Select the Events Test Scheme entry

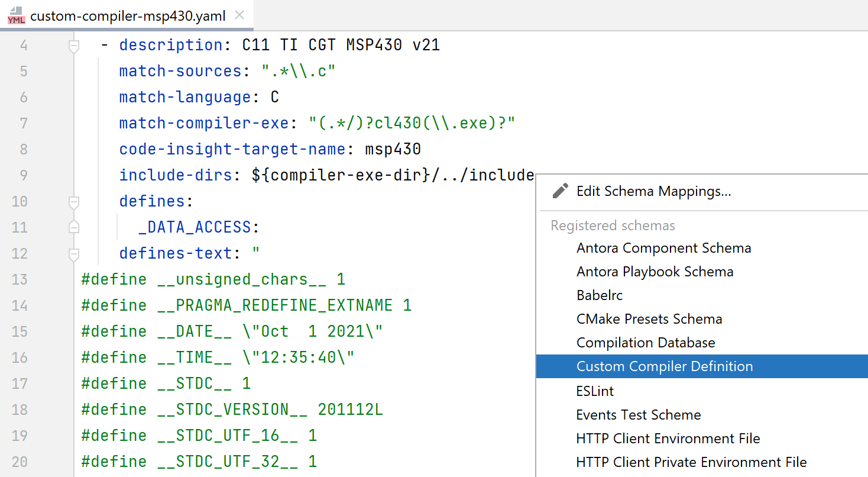click(x=638, y=415)
